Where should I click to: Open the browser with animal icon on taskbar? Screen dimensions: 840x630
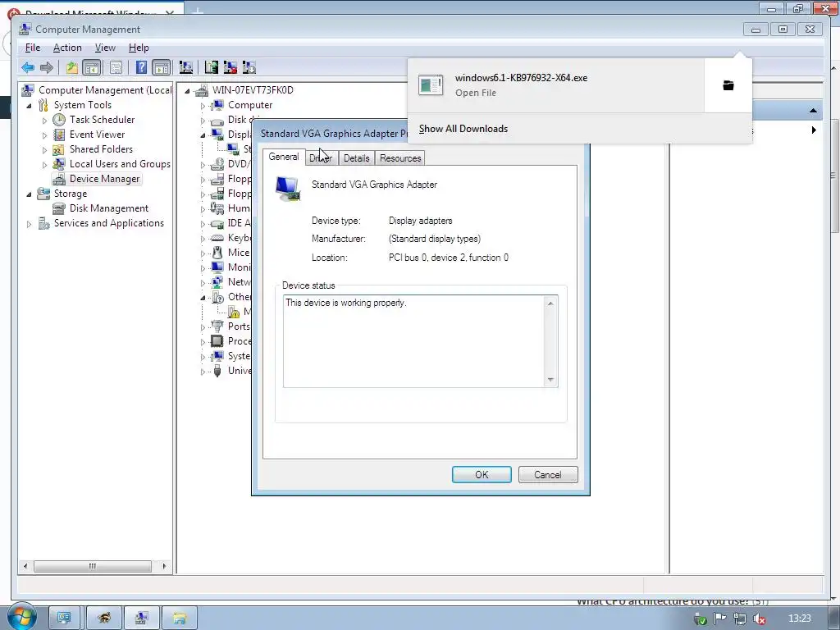tap(104, 619)
